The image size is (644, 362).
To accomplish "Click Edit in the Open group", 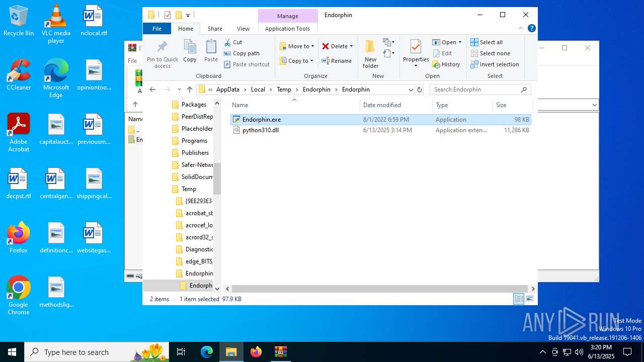I will point(442,53).
